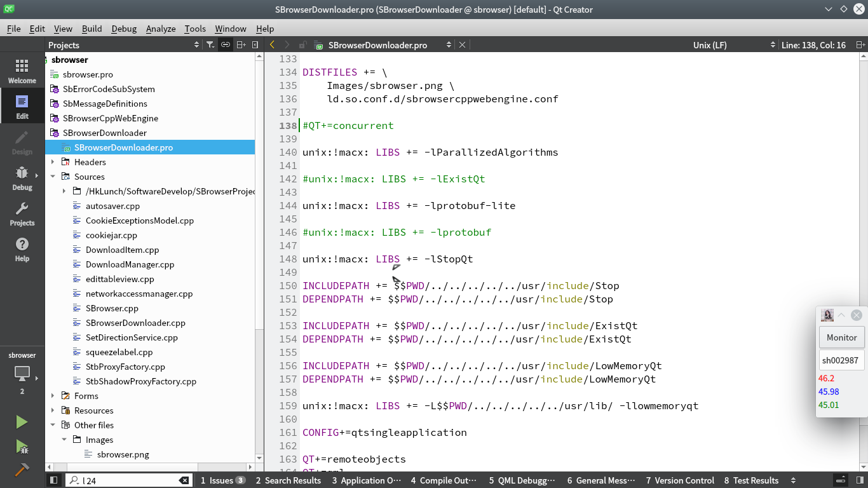868x488 pixels.
Task: Open Edit mode in sidebar
Action: [22, 107]
